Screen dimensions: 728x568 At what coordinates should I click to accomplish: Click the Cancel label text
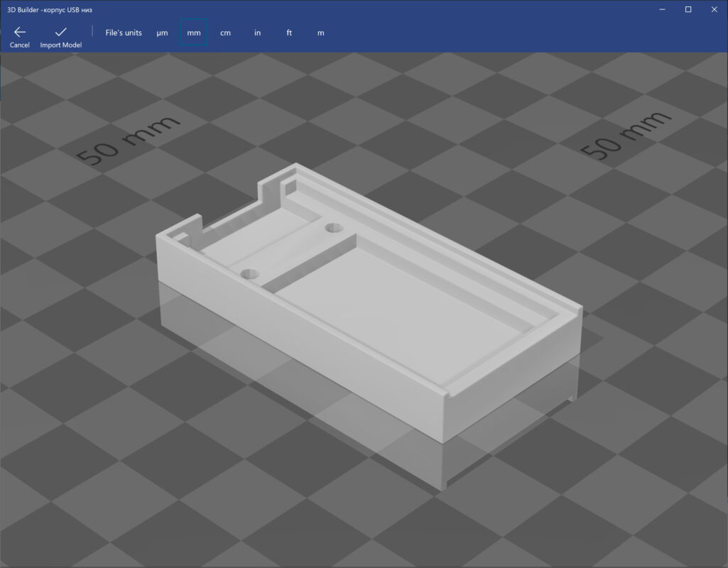18,45
